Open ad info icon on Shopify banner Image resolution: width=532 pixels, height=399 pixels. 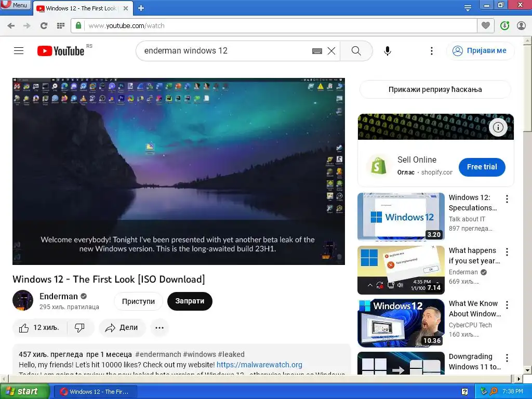pyautogui.click(x=498, y=128)
